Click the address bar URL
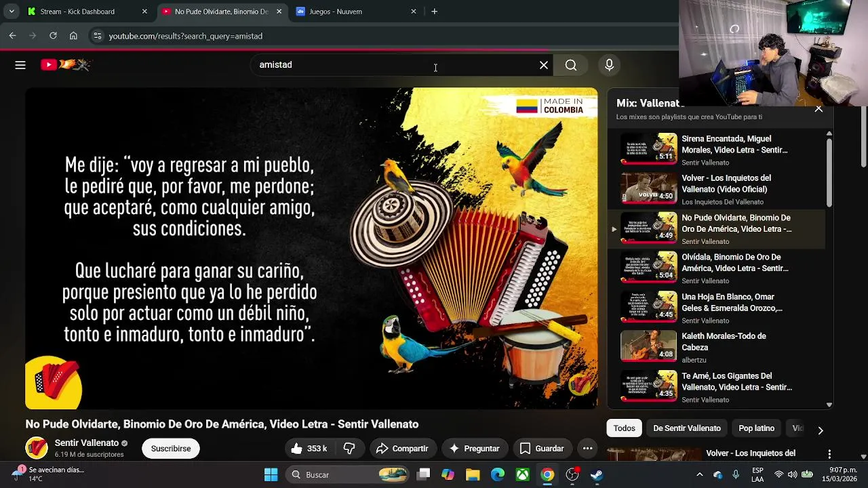Image resolution: width=868 pixels, height=488 pixels. coord(186,36)
